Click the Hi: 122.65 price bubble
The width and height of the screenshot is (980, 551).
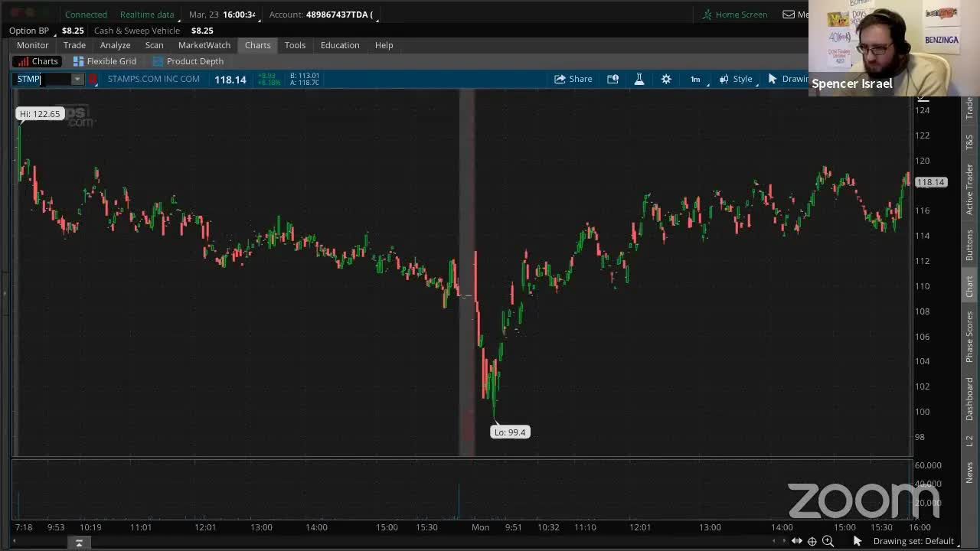click(x=40, y=114)
